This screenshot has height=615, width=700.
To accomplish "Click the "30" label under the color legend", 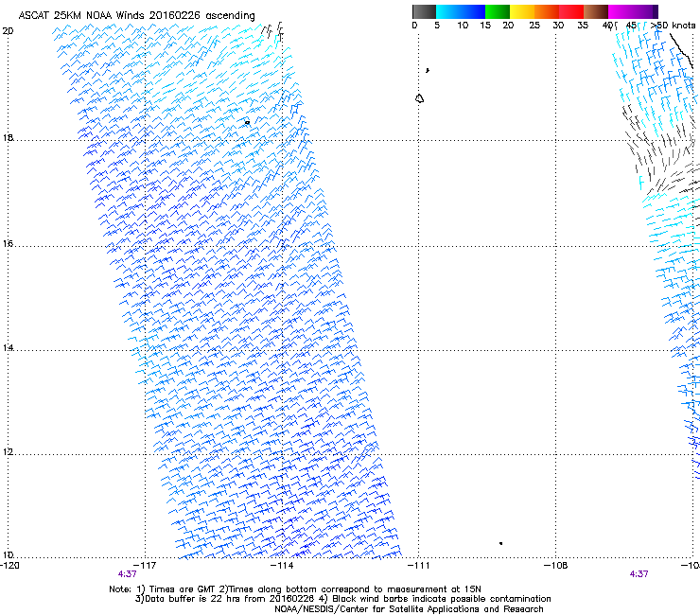I will pyautogui.click(x=558, y=26).
